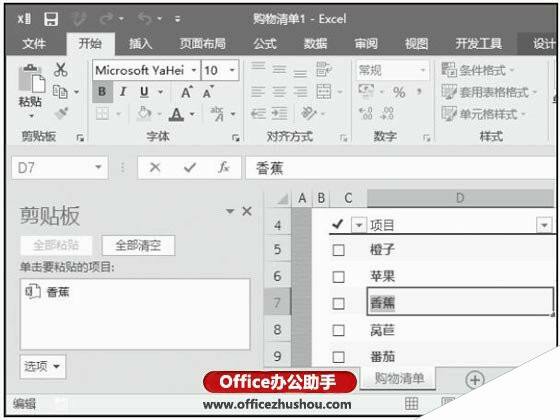Image resolution: width=560 pixels, height=420 pixels.
Task: Click the decrease decimal icon
Action: click(388, 114)
